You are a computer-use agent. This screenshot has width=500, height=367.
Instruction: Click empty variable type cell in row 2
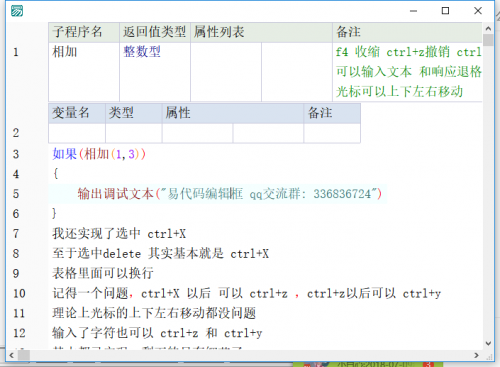pos(134,133)
